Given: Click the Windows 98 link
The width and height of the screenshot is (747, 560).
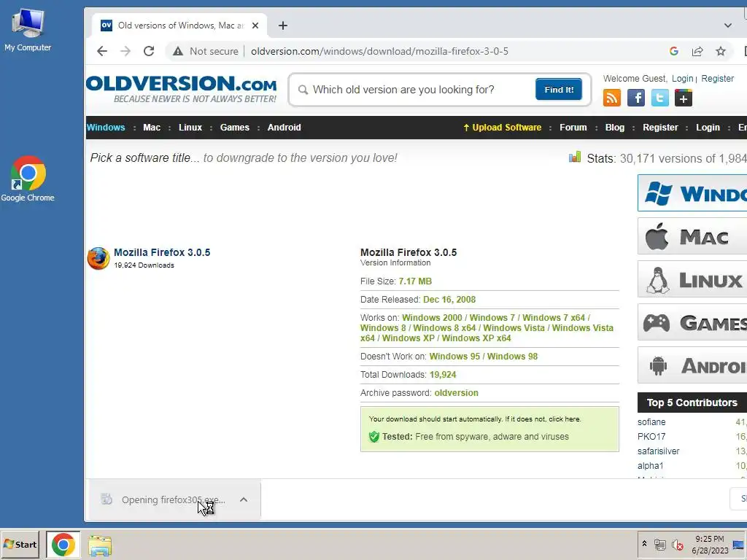Looking at the screenshot, I should (x=512, y=356).
